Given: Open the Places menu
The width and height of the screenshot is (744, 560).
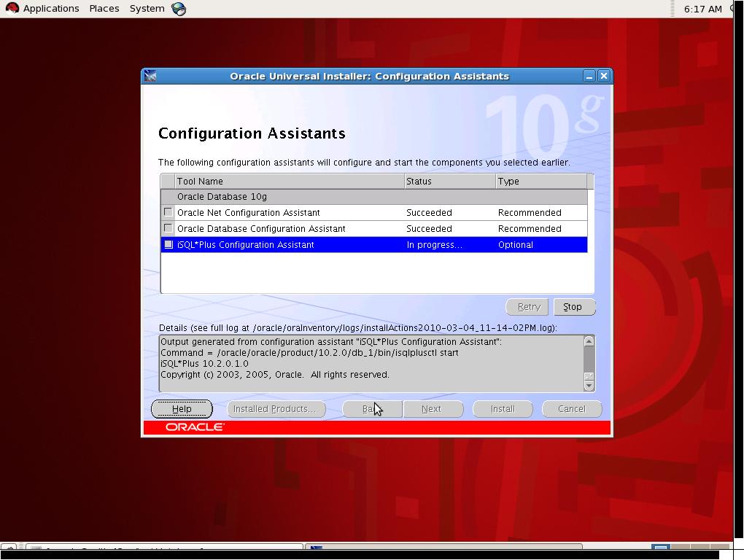Looking at the screenshot, I should (x=104, y=9).
